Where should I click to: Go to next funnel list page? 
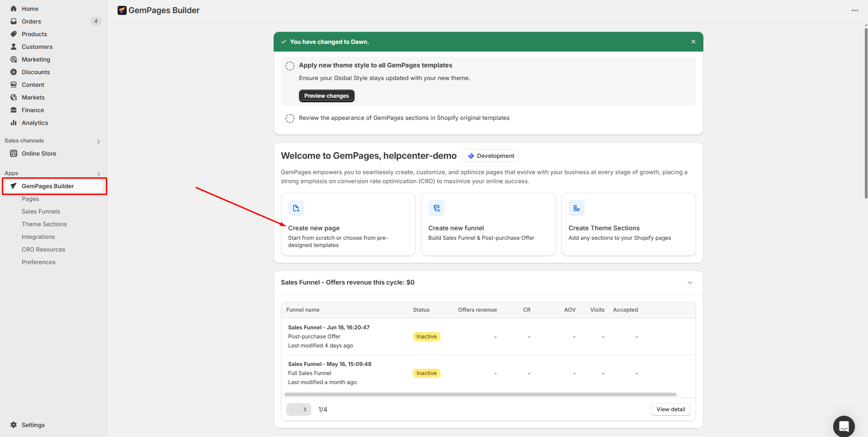305,409
